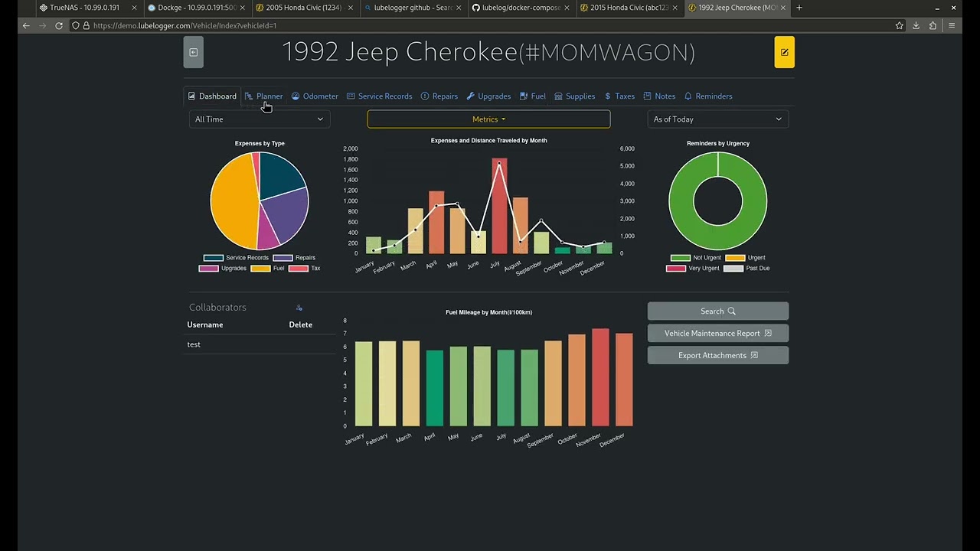980x551 pixels.
Task: Click the "Collaborators" heading
Action: click(x=217, y=308)
